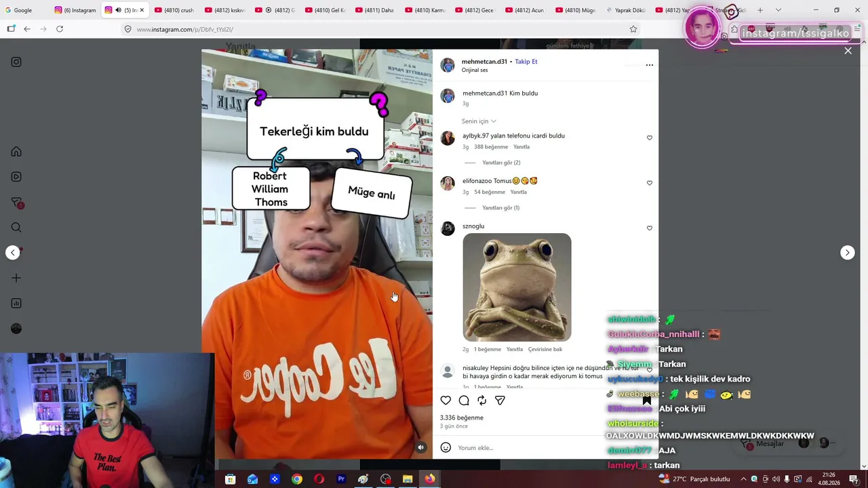Bookmark this page with star icon
868x488 pixels.
tap(633, 29)
